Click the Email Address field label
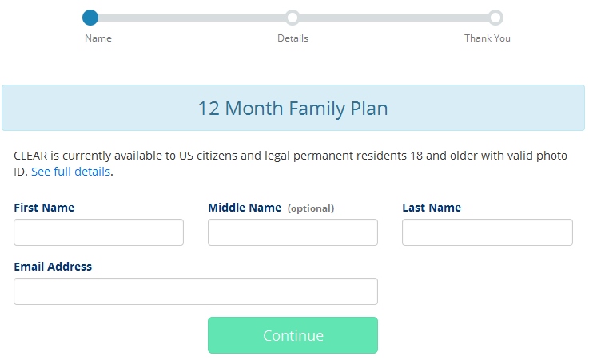The width and height of the screenshot is (593, 364). pos(53,267)
